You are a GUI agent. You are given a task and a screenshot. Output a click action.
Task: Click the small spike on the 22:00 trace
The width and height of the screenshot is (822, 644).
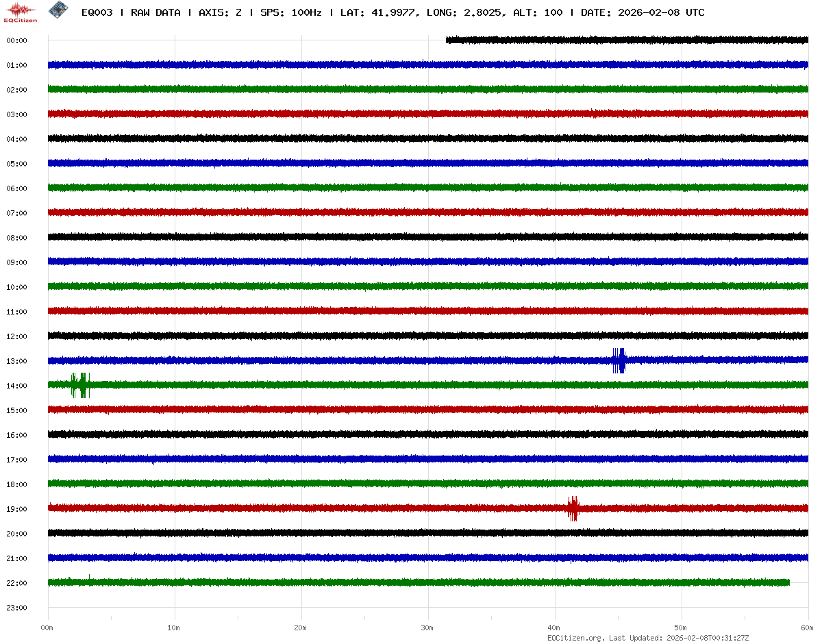(x=89, y=578)
